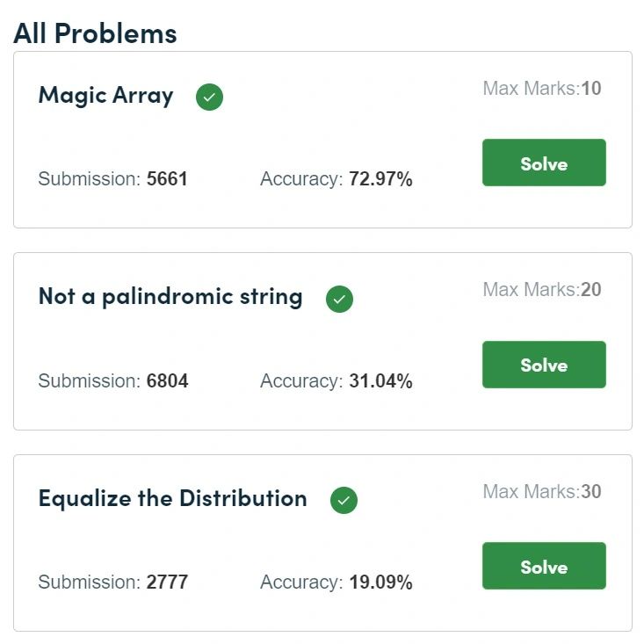Click the All Problems heading
This screenshot has height=644, width=644.
95,33
